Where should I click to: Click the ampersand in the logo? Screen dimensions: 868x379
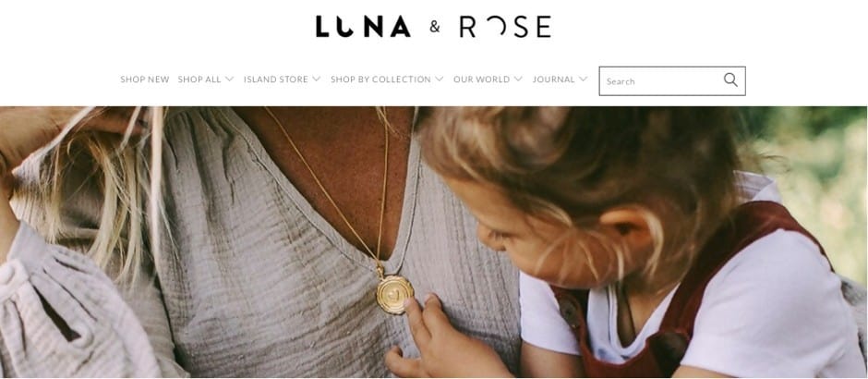[x=435, y=27]
